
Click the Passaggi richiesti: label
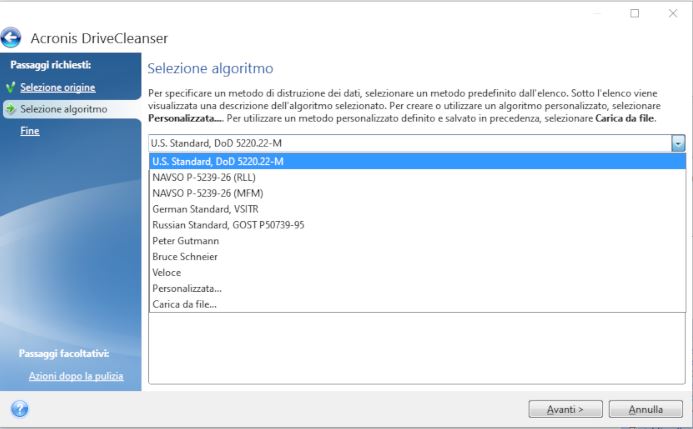click(x=50, y=65)
